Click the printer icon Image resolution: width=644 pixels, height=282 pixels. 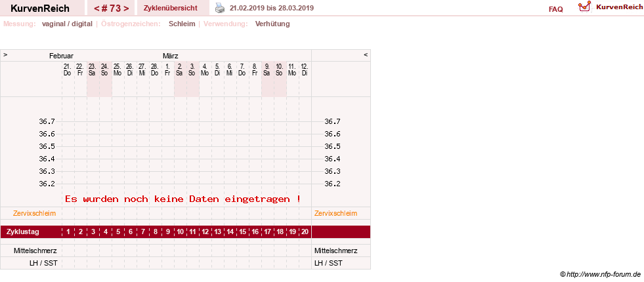pyautogui.click(x=220, y=8)
